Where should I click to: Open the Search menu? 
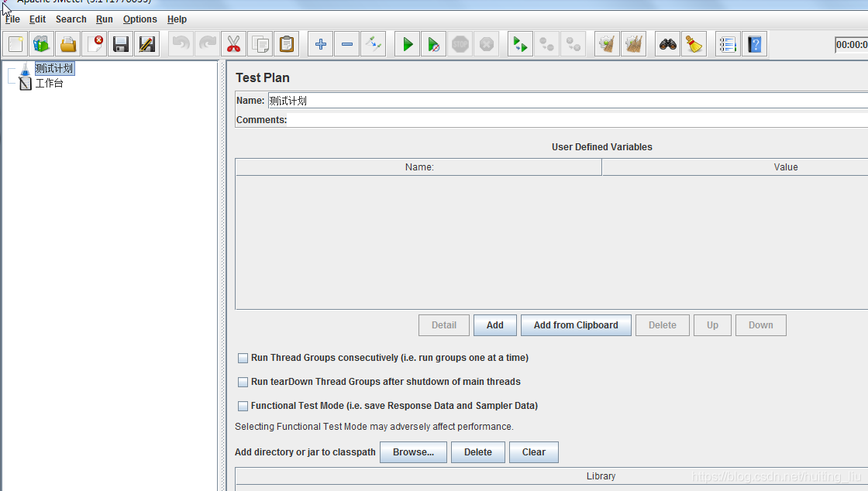pyautogui.click(x=71, y=19)
